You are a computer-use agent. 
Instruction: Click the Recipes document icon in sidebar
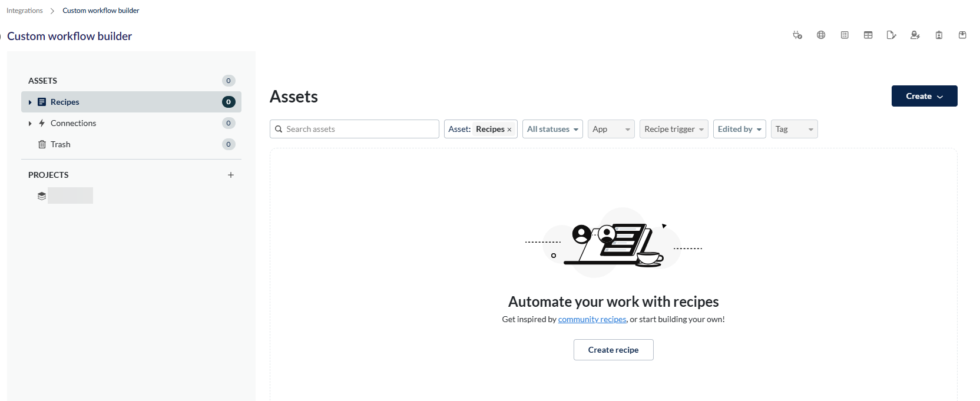(x=42, y=102)
